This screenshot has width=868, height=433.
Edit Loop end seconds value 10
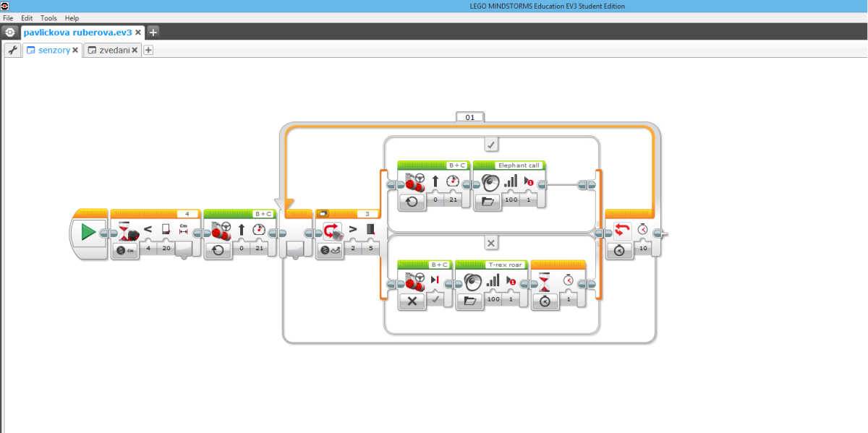coord(643,249)
